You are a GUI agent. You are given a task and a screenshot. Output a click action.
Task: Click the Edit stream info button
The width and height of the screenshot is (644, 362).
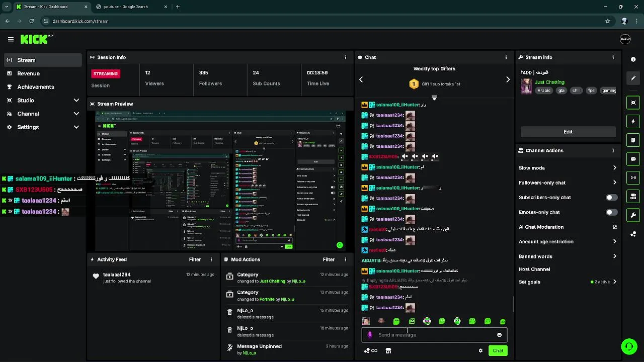[x=568, y=132]
